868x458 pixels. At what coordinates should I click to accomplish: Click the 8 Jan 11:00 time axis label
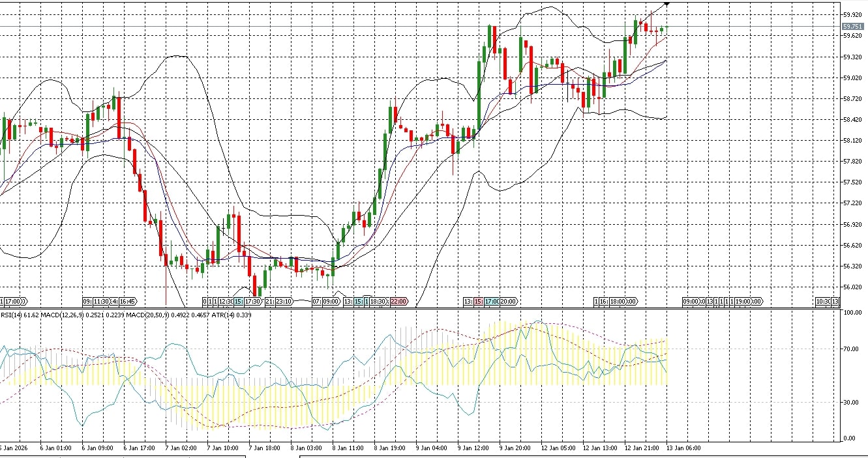(x=347, y=448)
